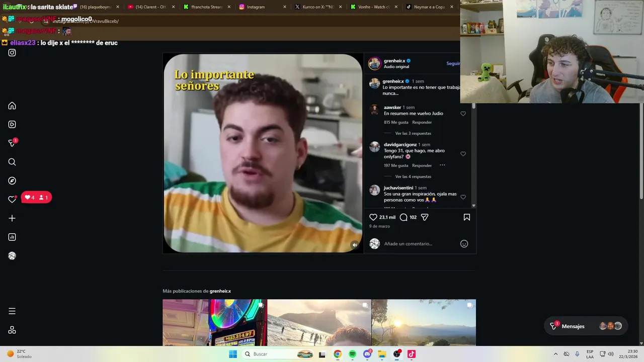Like juchavisentini's comment
Viewport: 644px width, 362px height.
(463, 197)
